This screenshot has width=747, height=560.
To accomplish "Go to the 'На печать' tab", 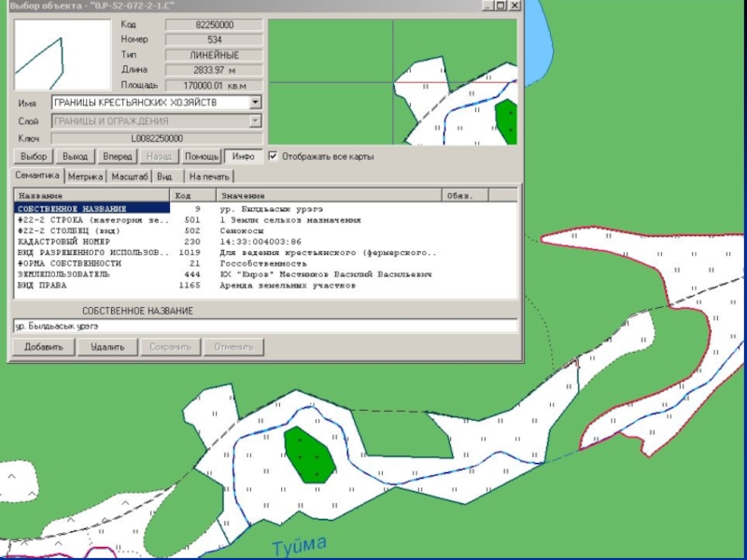I will pos(208,175).
